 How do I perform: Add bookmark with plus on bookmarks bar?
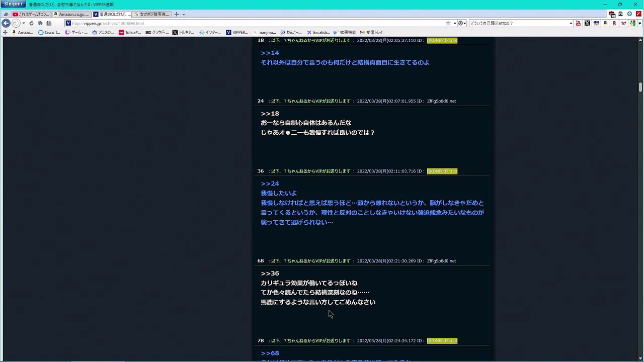5,32
